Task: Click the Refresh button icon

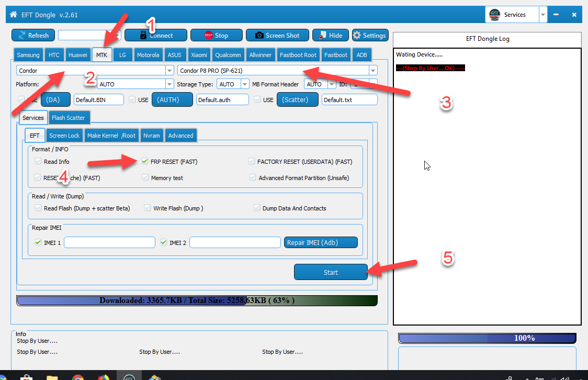Action: 22,35
